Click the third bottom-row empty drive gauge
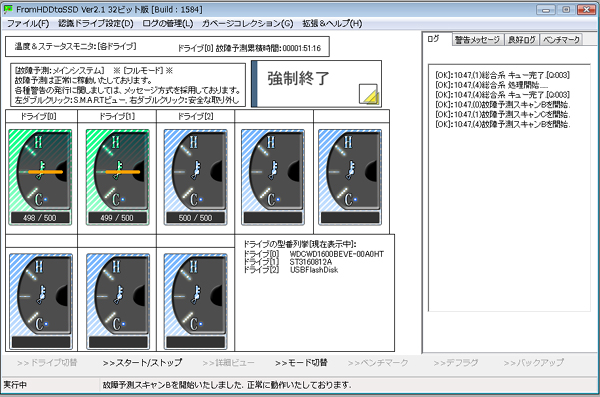This screenshot has height=397, width=600. click(196, 301)
